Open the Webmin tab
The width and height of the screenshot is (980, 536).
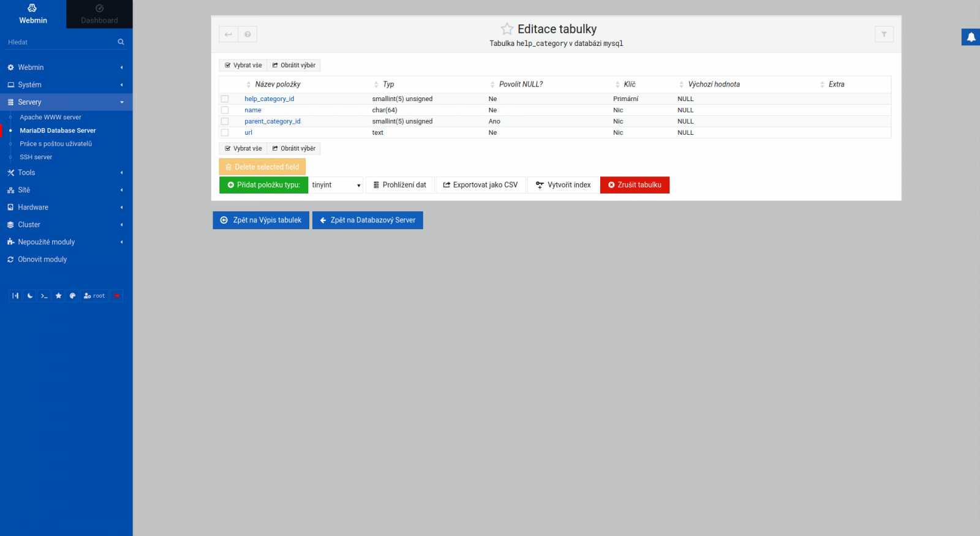coord(33,14)
